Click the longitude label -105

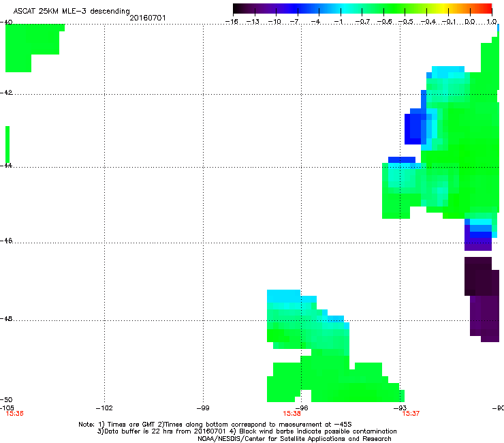point(6,408)
